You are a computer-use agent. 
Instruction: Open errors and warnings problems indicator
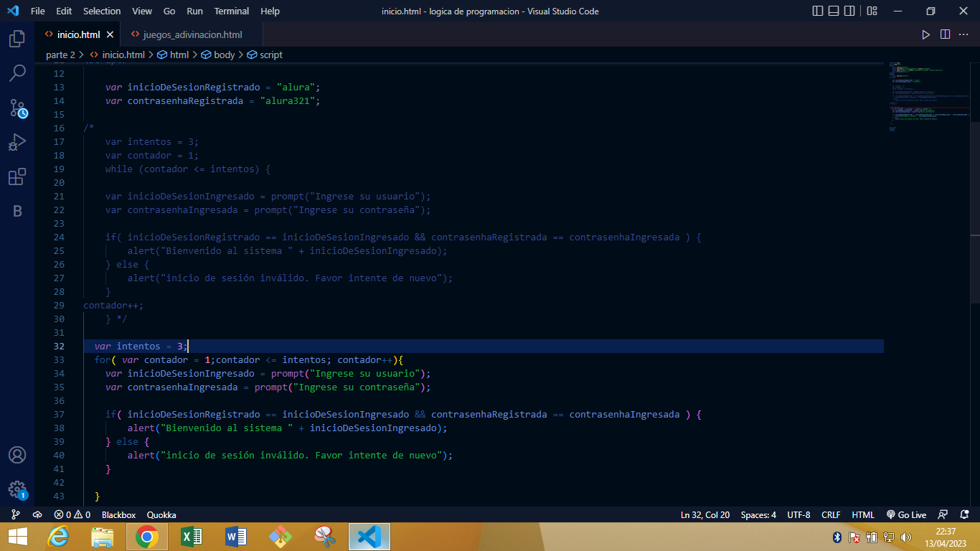tap(72, 514)
